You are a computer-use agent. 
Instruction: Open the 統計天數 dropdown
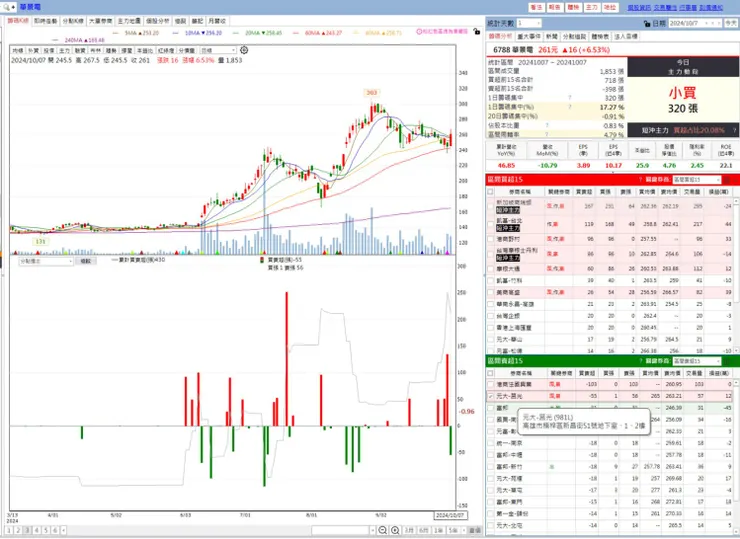pyautogui.click(x=529, y=23)
